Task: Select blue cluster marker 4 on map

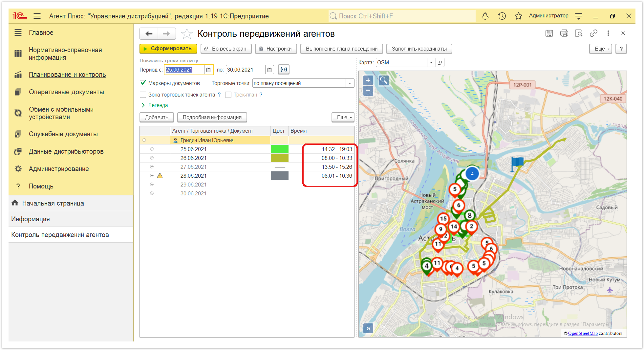Action: tap(472, 174)
